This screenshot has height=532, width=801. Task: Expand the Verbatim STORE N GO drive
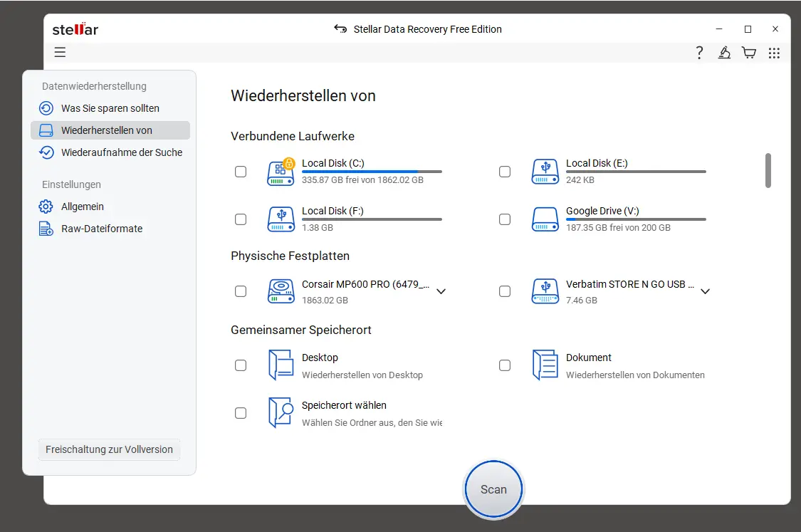point(705,291)
